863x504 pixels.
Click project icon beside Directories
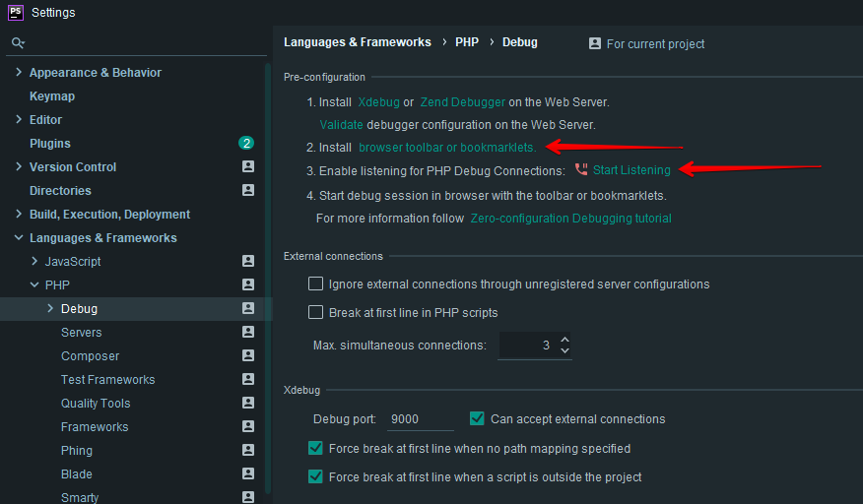click(x=248, y=190)
